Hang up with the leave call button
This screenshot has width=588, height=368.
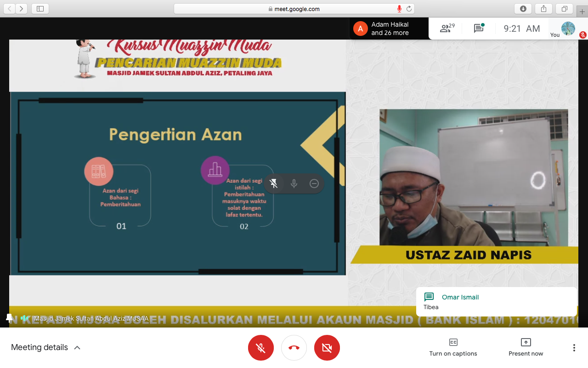click(x=294, y=348)
